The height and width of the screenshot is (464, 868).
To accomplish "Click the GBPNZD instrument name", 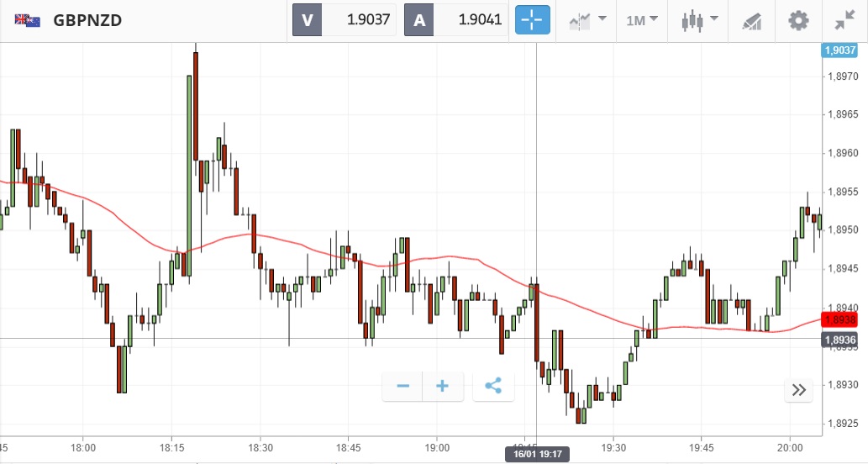I will pyautogui.click(x=87, y=20).
